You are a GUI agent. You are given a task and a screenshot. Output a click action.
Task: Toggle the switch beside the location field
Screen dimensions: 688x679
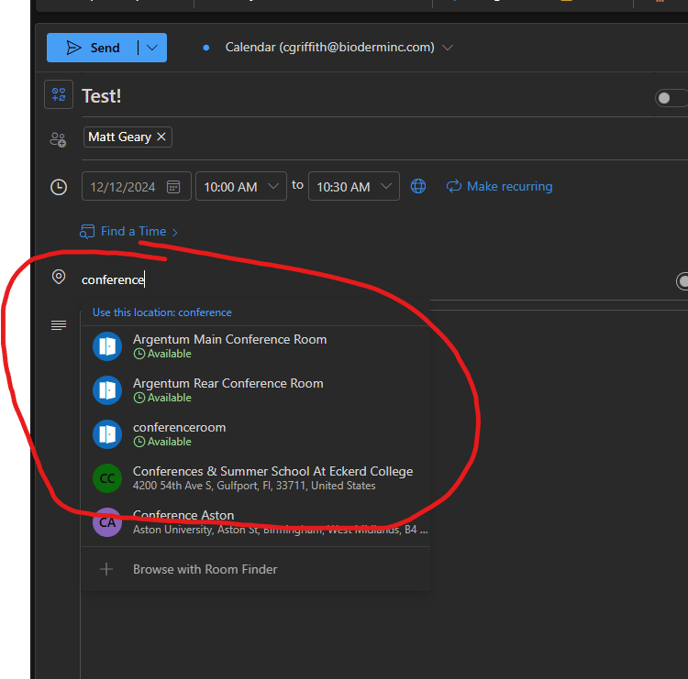682,281
